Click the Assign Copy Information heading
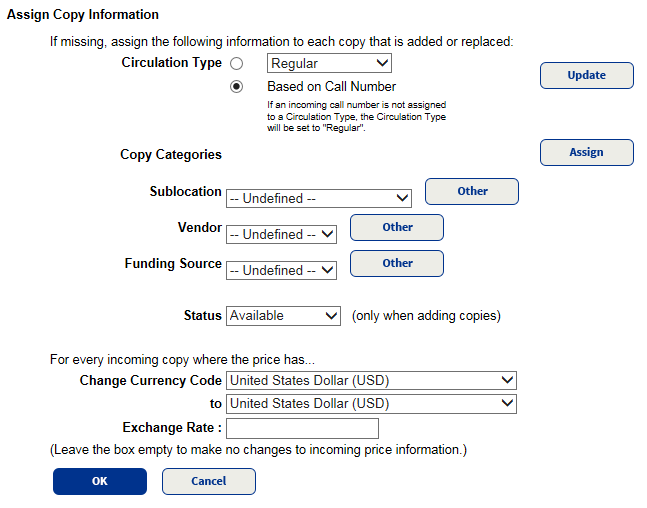The width and height of the screenshot is (647, 508). click(83, 16)
